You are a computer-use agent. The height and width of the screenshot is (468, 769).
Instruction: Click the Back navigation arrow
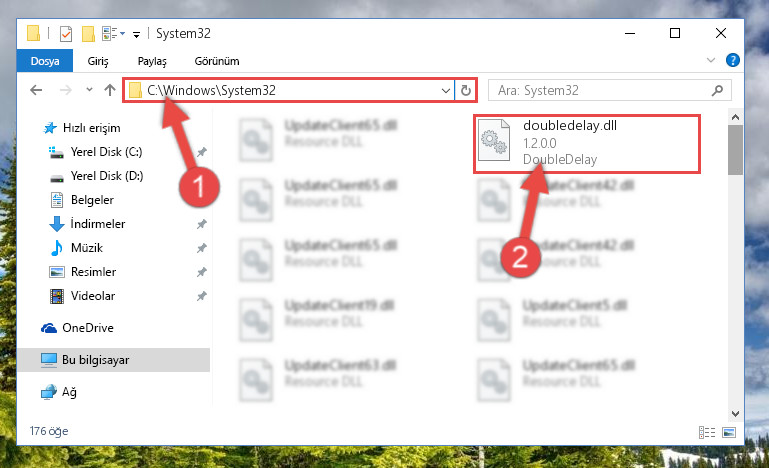[36, 90]
